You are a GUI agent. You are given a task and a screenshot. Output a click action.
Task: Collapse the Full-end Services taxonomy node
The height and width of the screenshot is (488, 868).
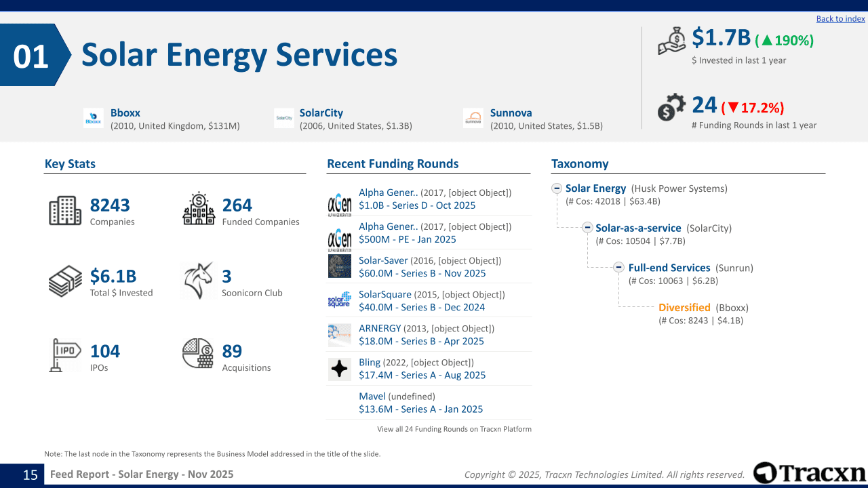(618, 268)
